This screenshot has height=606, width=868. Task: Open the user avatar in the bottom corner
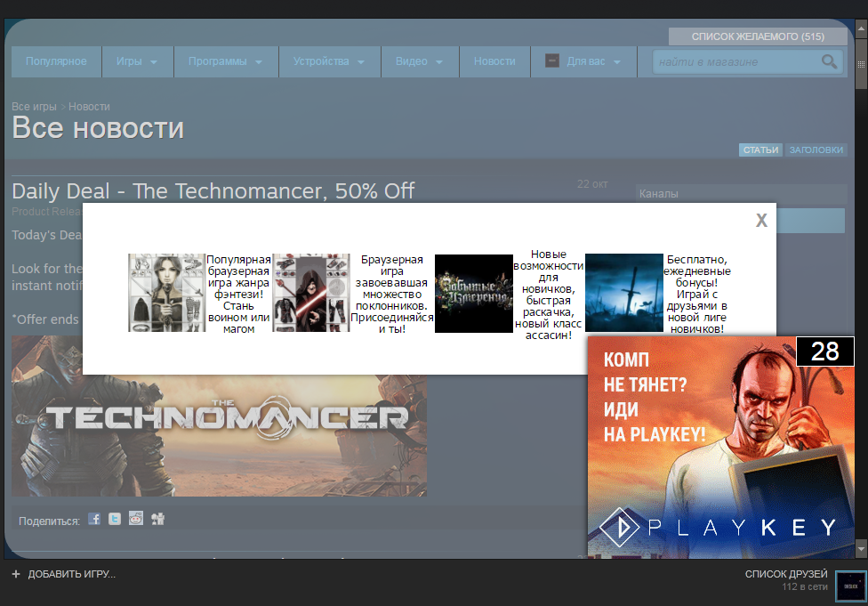(851, 586)
